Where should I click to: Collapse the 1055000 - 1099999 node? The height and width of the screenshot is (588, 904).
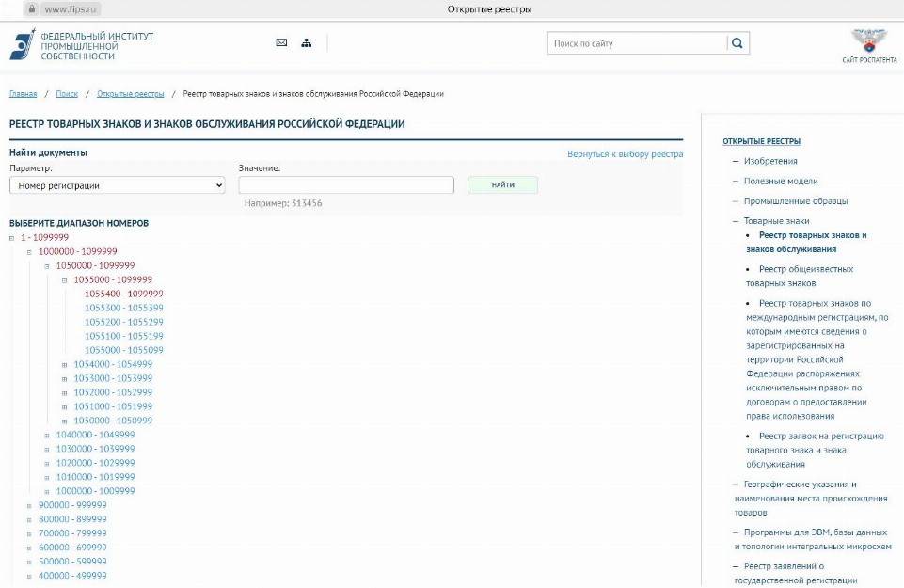[x=65, y=280]
